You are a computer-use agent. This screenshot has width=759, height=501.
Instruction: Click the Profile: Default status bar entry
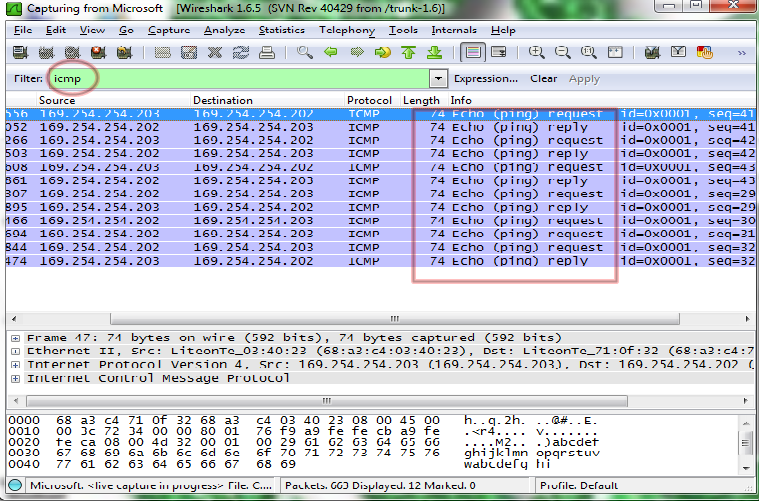coord(579,486)
